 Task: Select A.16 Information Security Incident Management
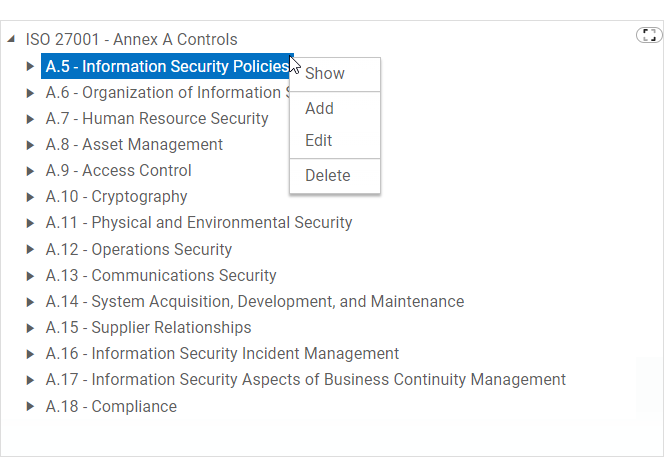pos(222,353)
